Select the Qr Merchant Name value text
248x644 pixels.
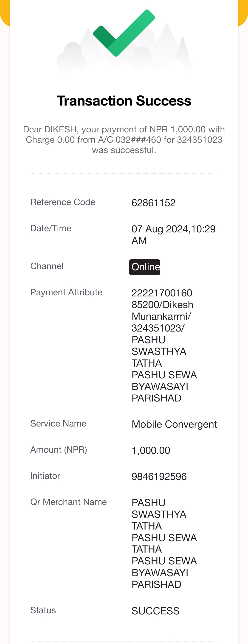click(x=164, y=544)
